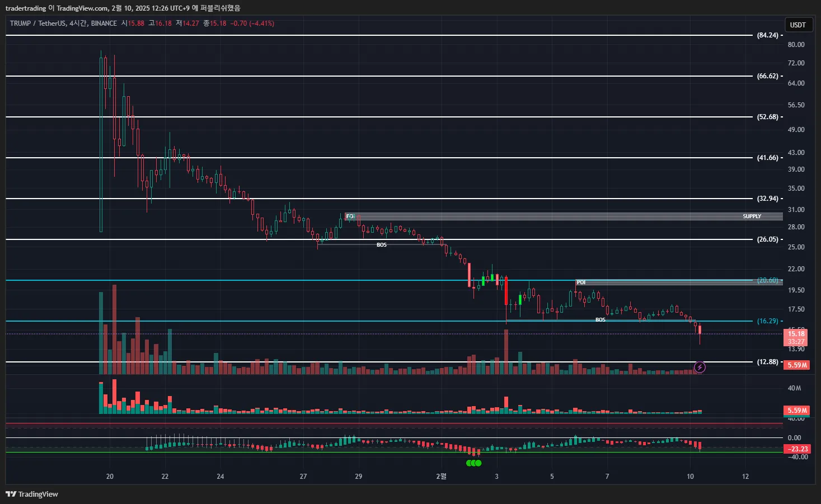821x504 pixels.
Task: Click the 80.00 price axis label
Action: pos(796,45)
